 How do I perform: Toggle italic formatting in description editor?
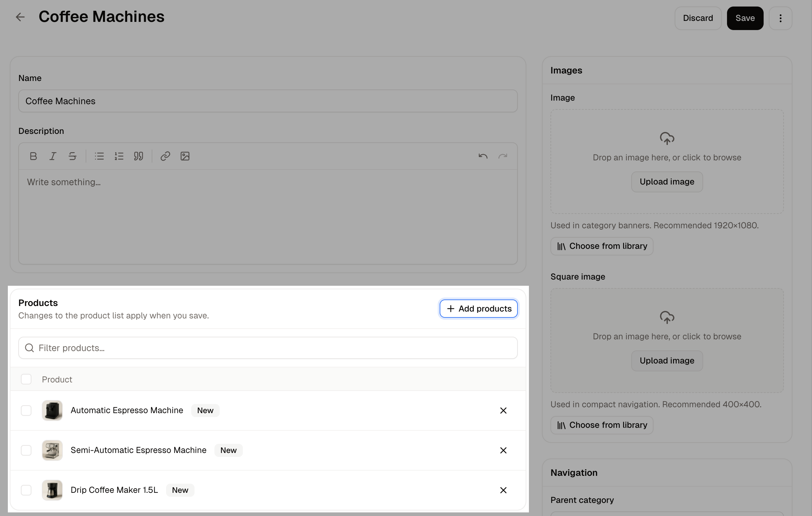tap(53, 156)
